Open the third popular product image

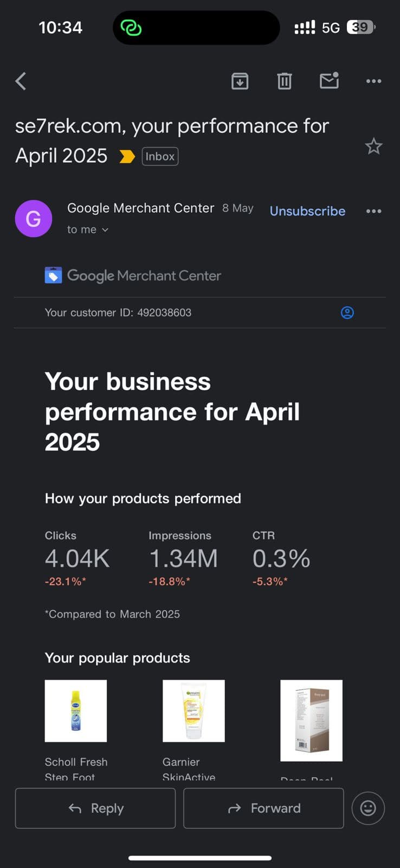point(311,720)
